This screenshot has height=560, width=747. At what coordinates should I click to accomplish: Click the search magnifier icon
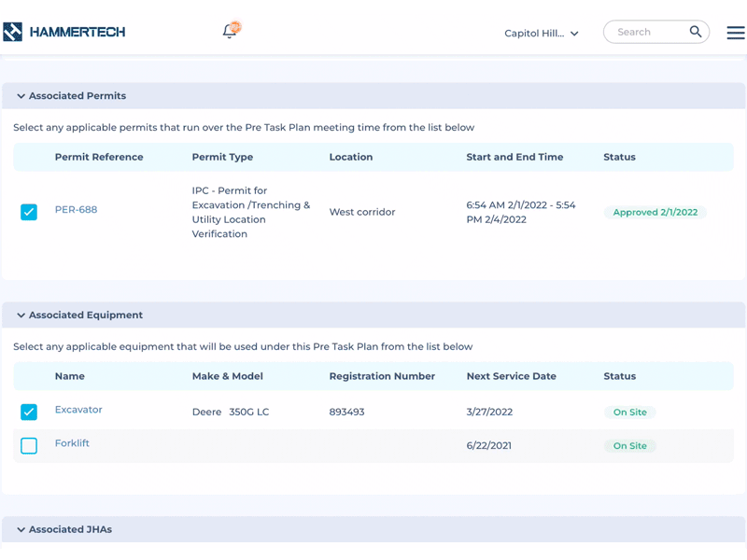pyautogui.click(x=696, y=32)
